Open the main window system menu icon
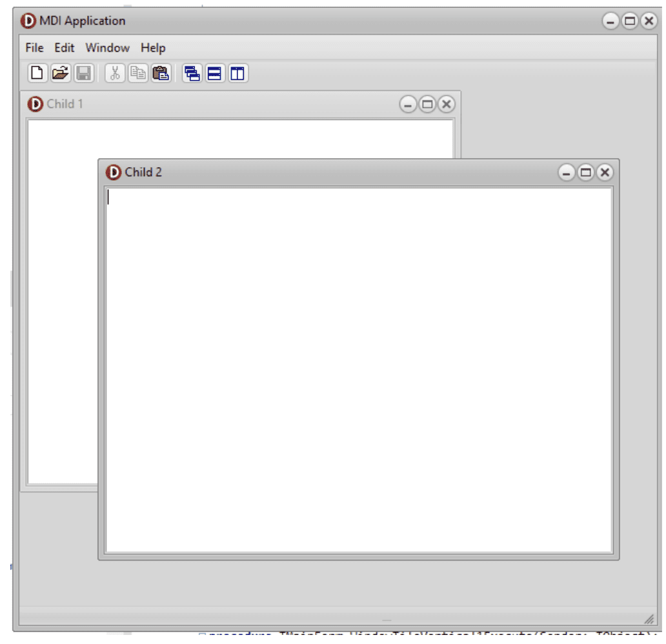Viewport: 666px width, 644px height. click(28, 21)
